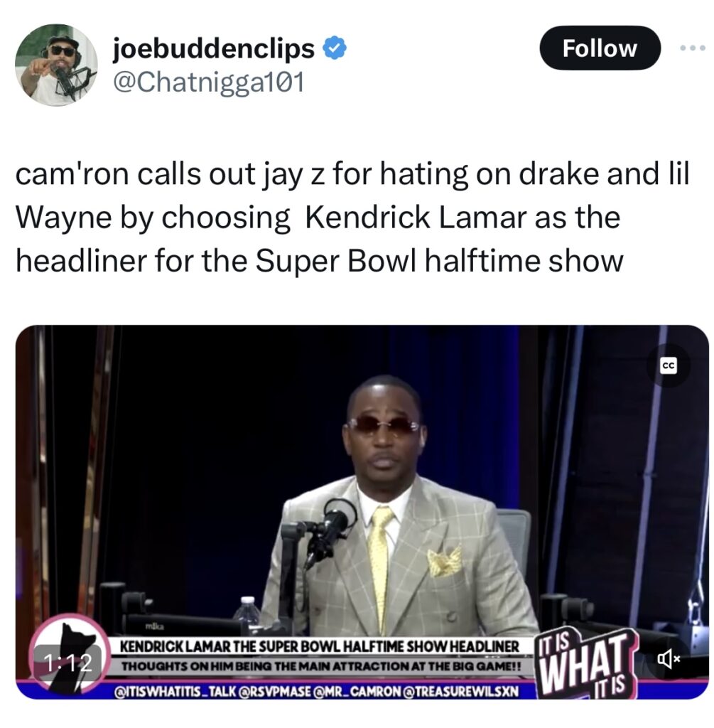Click the joebuddenclips display name

pyautogui.click(x=214, y=48)
